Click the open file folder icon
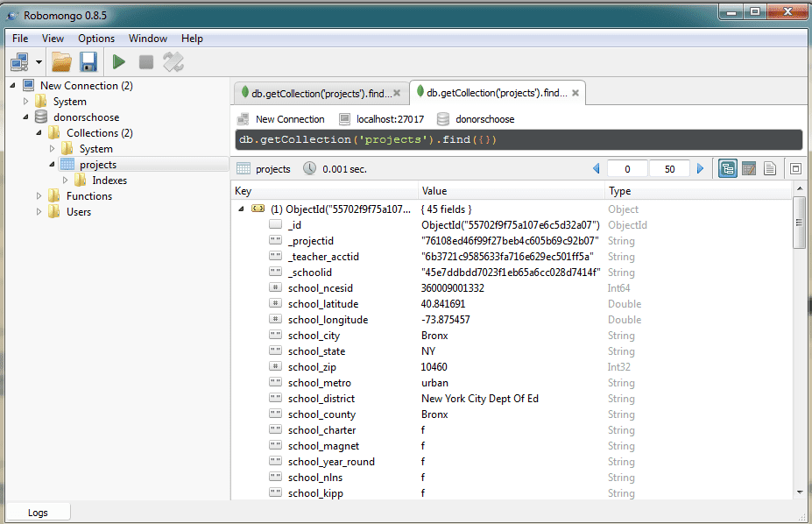The image size is (812, 524). click(61, 63)
